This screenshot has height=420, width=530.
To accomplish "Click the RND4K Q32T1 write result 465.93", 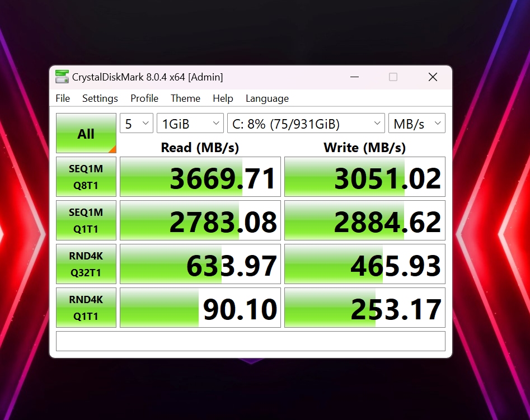I will (365, 264).
